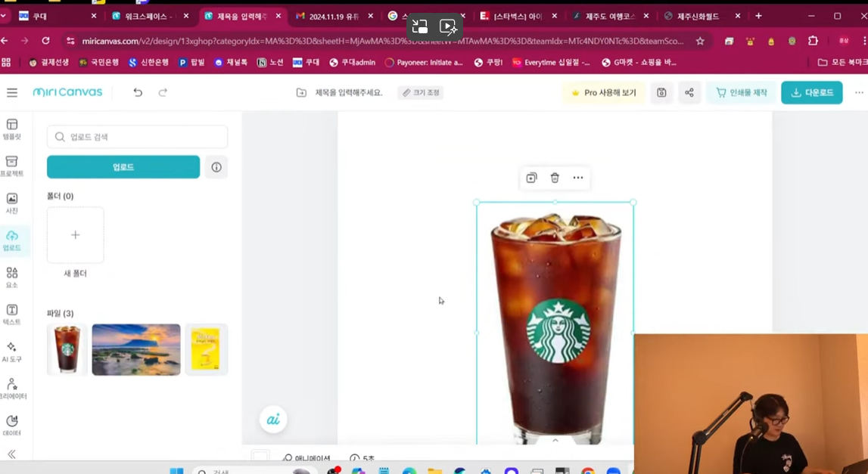The width and height of the screenshot is (868, 474).
Task: Open the floating ai assistant button
Action: click(x=273, y=420)
